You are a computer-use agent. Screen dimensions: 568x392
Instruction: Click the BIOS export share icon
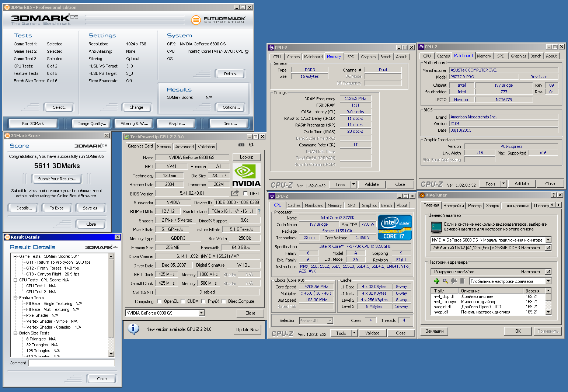click(235, 193)
